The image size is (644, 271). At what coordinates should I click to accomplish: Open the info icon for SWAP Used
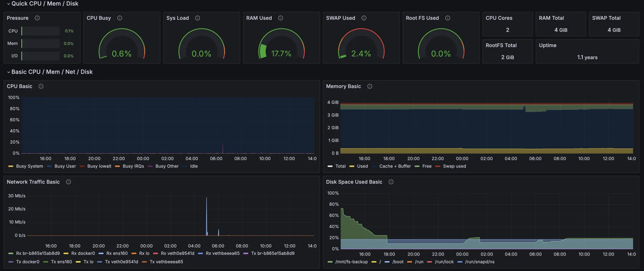click(x=364, y=18)
